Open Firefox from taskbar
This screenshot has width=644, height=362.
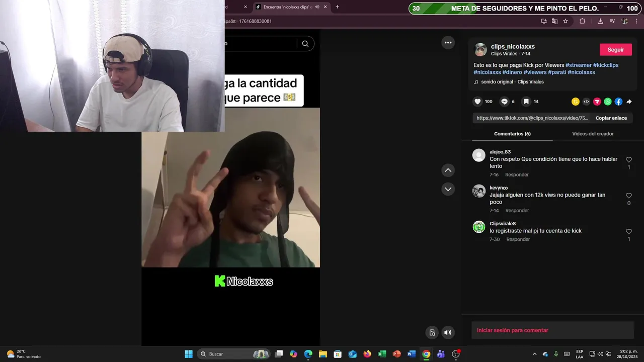tap(367, 354)
